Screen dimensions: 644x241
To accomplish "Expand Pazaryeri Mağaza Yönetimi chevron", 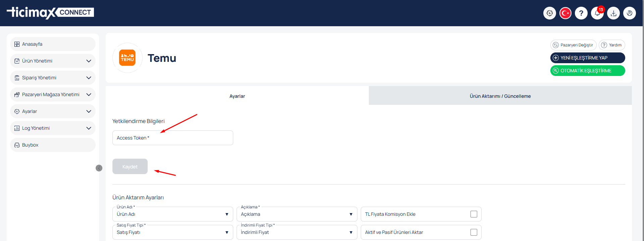I will coord(89,94).
